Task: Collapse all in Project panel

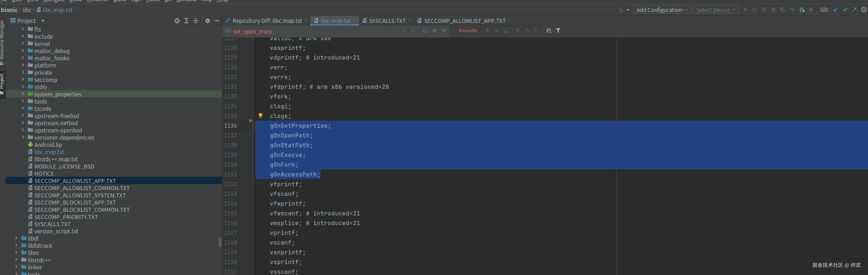Action: pos(196,21)
